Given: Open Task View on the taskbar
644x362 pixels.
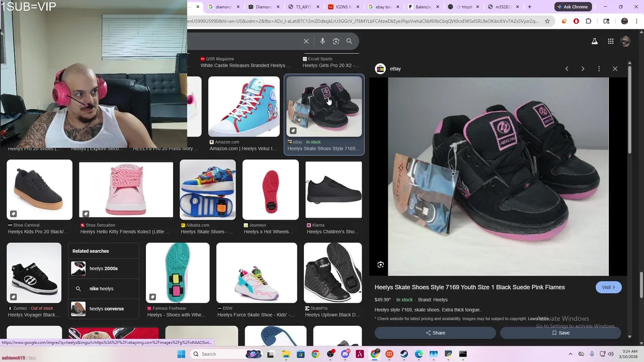Looking at the screenshot, I should click(x=270, y=354).
